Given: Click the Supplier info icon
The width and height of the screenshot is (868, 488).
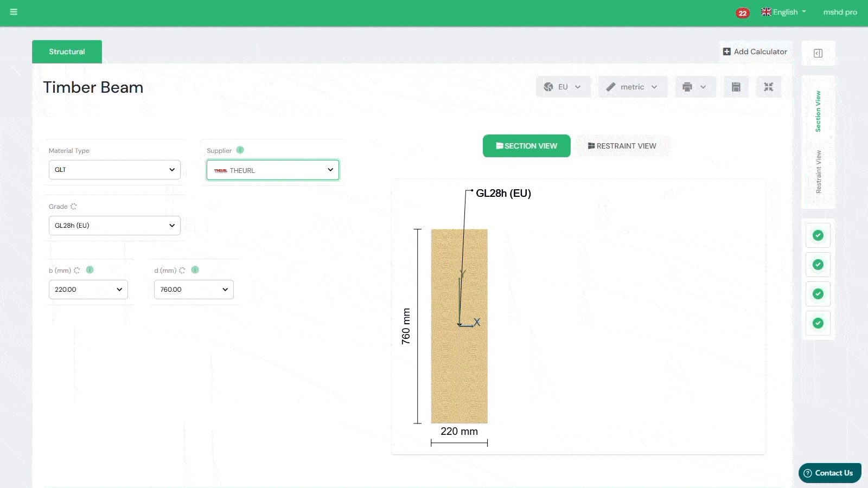Looking at the screenshot, I should pos(240,150).
